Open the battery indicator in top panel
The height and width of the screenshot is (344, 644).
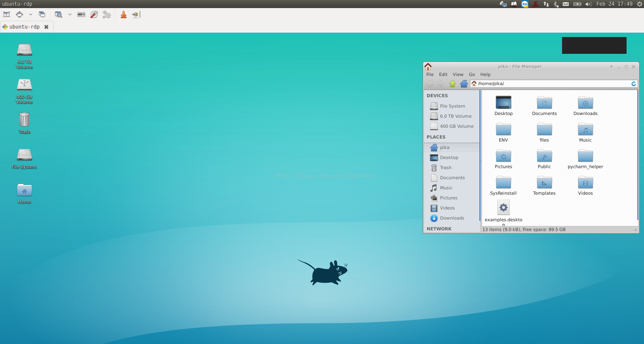(x=577, y=4)
